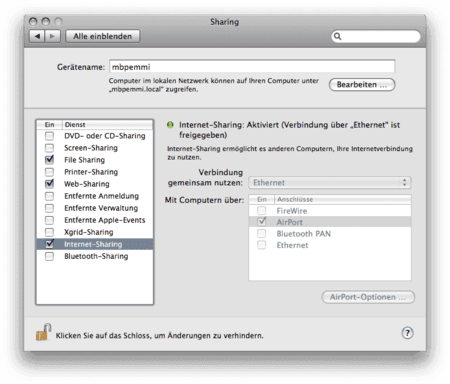Enable the DVD- oder CD-Sharing checkbox
Viewport: 450px width, 384px height.
[49, 136]
